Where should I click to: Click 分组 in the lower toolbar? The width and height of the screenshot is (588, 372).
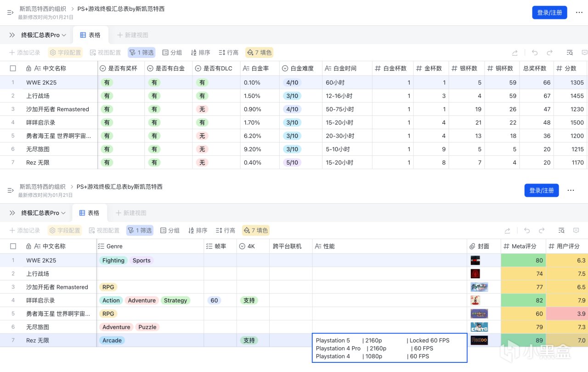[x=170, y=230]
